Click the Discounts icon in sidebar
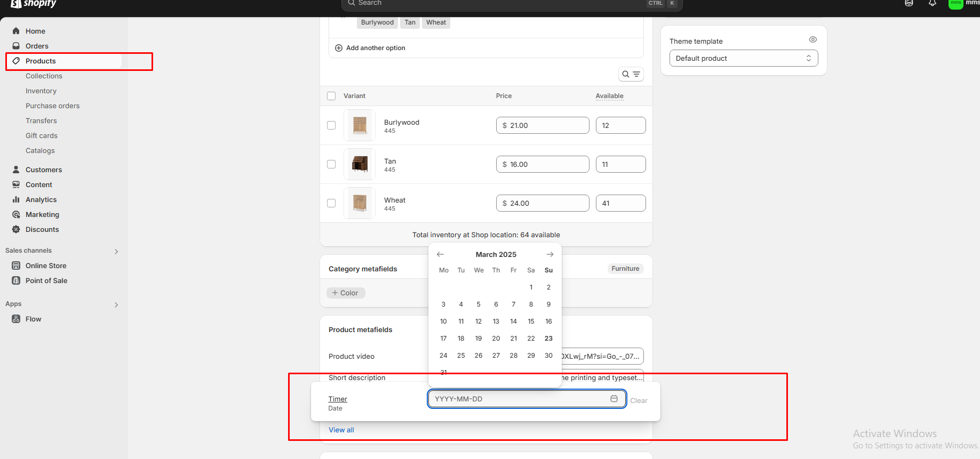 16,229
